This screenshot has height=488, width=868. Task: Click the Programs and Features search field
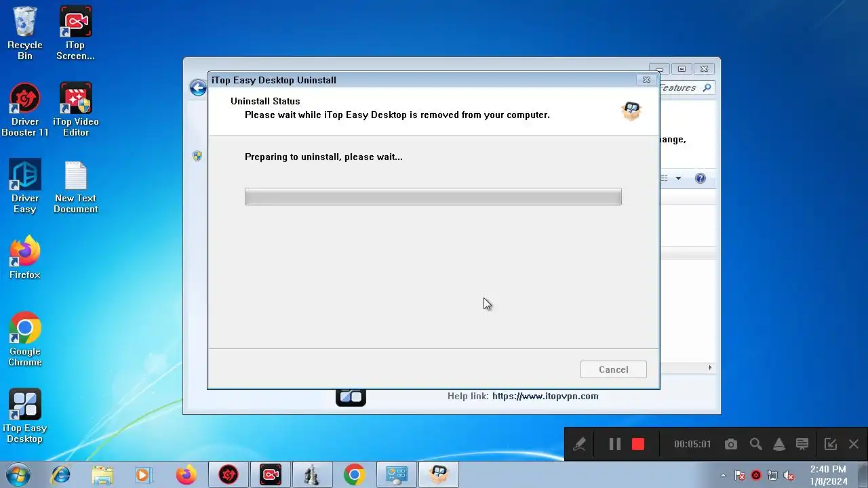pos(686,87)
